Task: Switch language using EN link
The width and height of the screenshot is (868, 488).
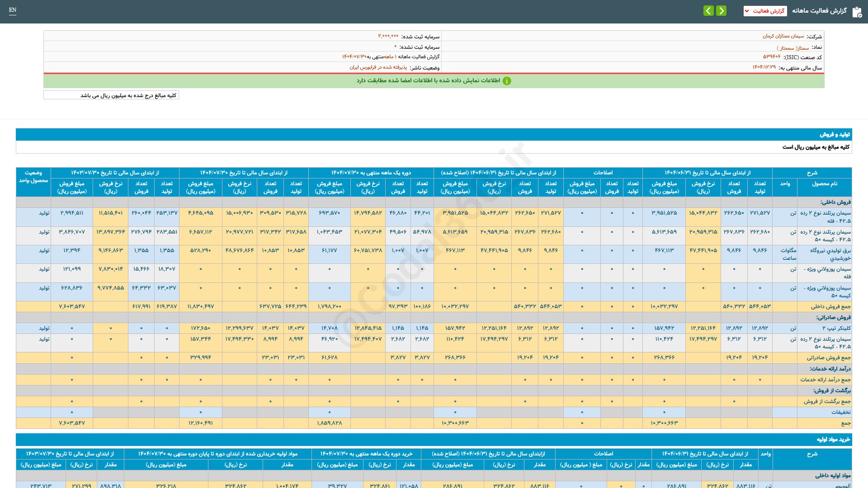Action: tap(13, 10)
